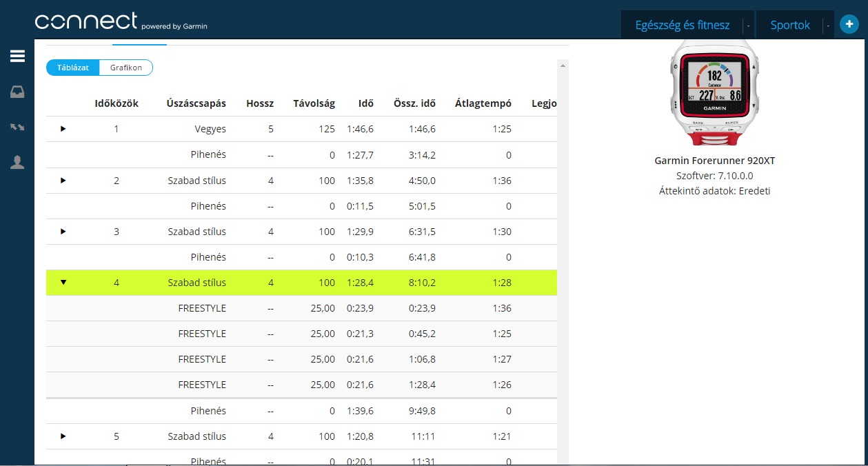The height and width of the screenshot is (466, 868).
Task: Click the Össz. idő column header
Action: coord(414,103)
